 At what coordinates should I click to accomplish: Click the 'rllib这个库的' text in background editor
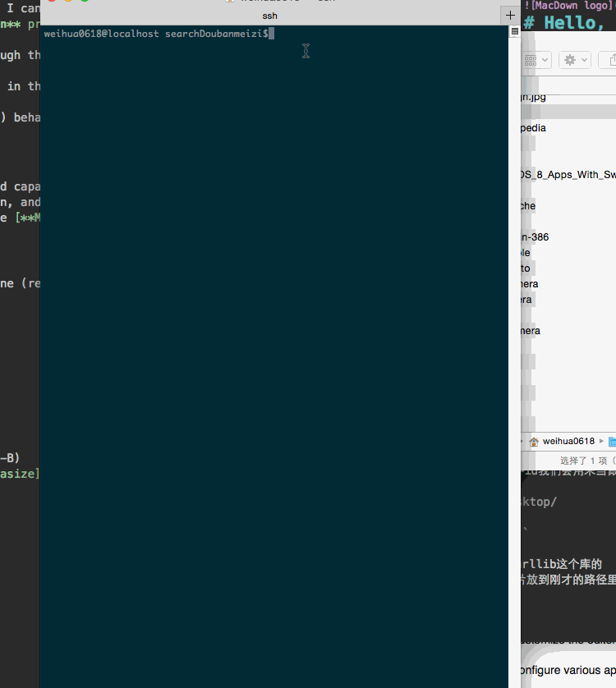point(561,564)
